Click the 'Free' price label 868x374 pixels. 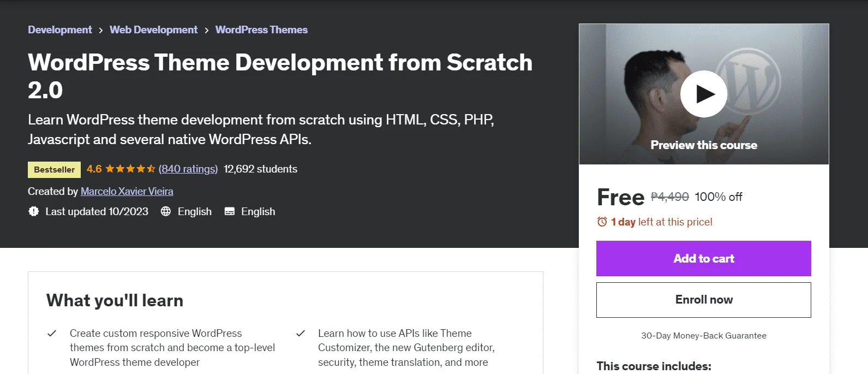click(621, 197)
